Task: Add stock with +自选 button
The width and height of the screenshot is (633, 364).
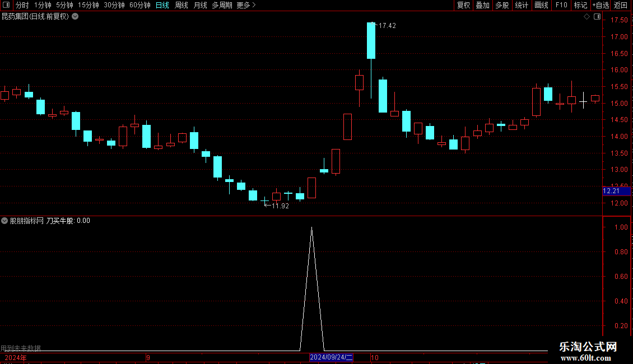Action: 601,5
